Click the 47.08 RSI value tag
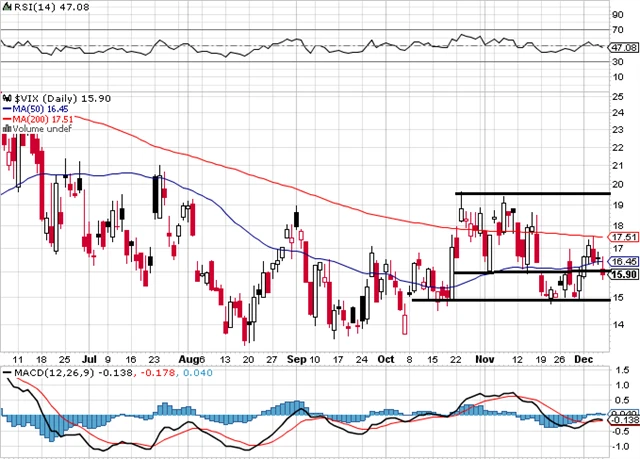Screen dimensions: 640x459 tap(621, 46)
